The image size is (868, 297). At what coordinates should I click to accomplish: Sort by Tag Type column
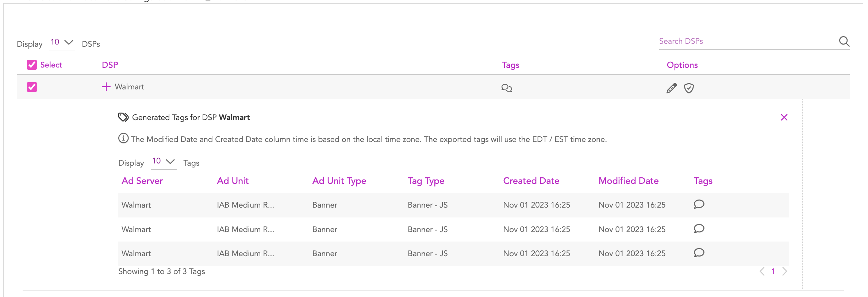426,181
